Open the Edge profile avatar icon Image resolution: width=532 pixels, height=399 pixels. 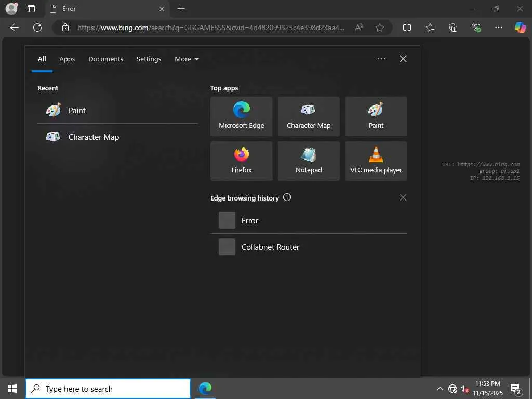pyautogui.click(x=11, y=8)
